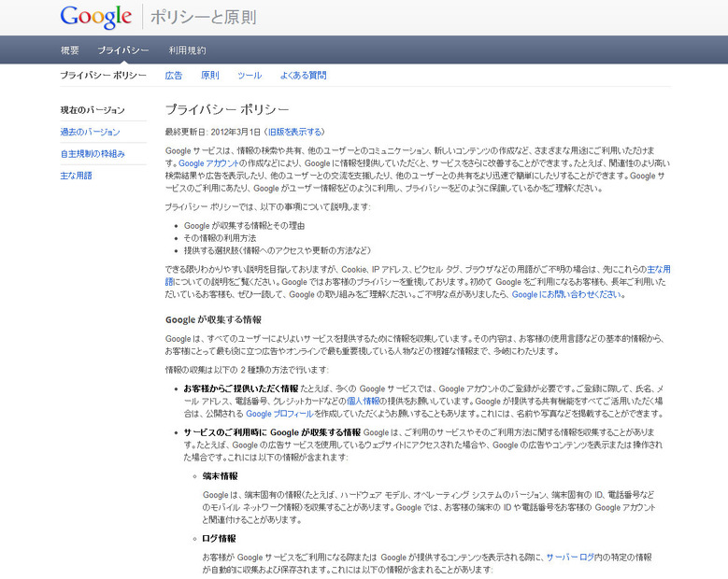Open the Google プロフィール link
The height and width of the screenshot is (579, 728).
point(280,414)
